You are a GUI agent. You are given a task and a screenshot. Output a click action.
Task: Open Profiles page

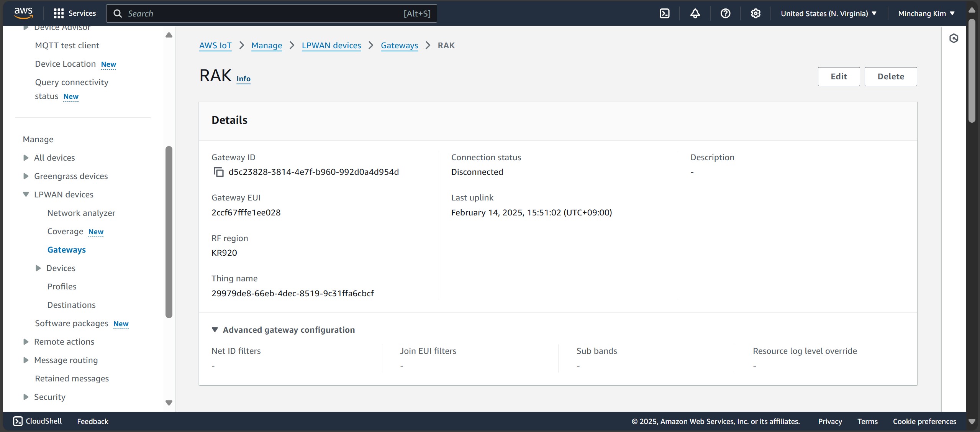(x=62, y=286)
